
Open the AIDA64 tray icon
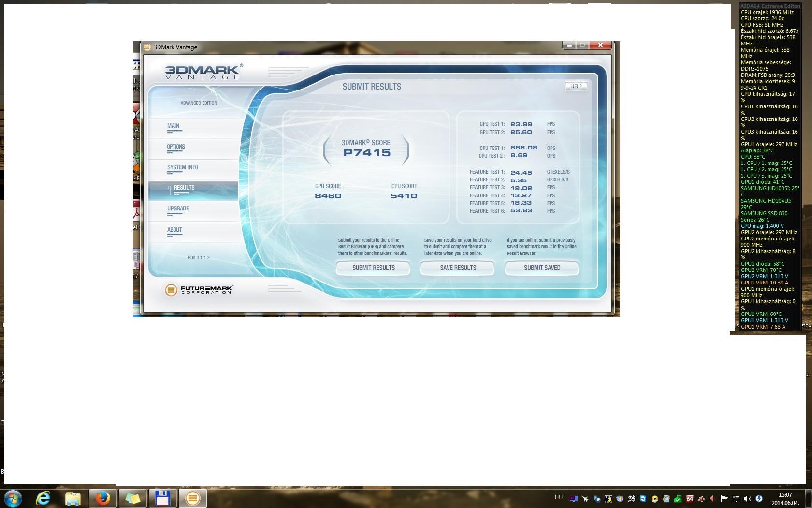click(690, 498)
